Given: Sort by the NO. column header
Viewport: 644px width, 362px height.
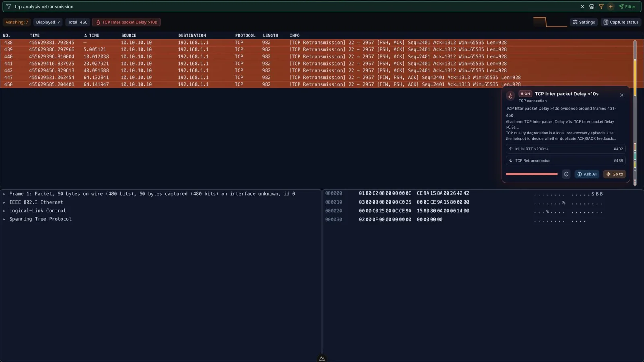Looking at the screenshot, I should [6, 35].
